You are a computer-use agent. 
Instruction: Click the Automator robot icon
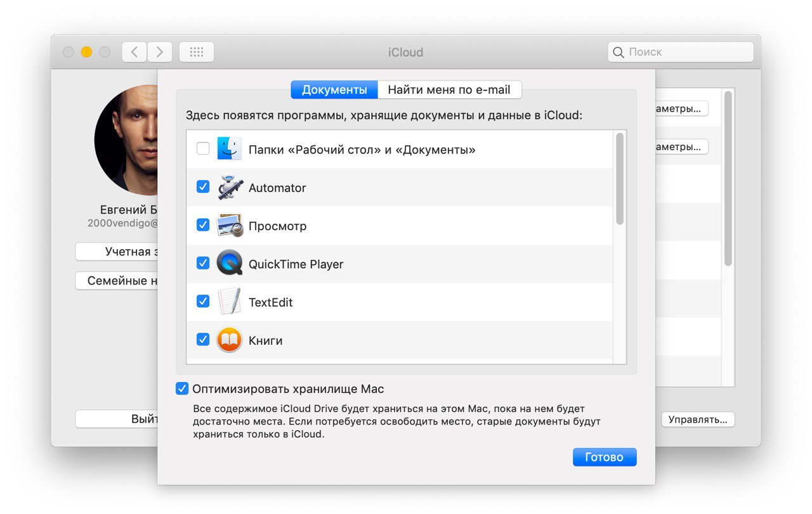(x=229, y=188)
